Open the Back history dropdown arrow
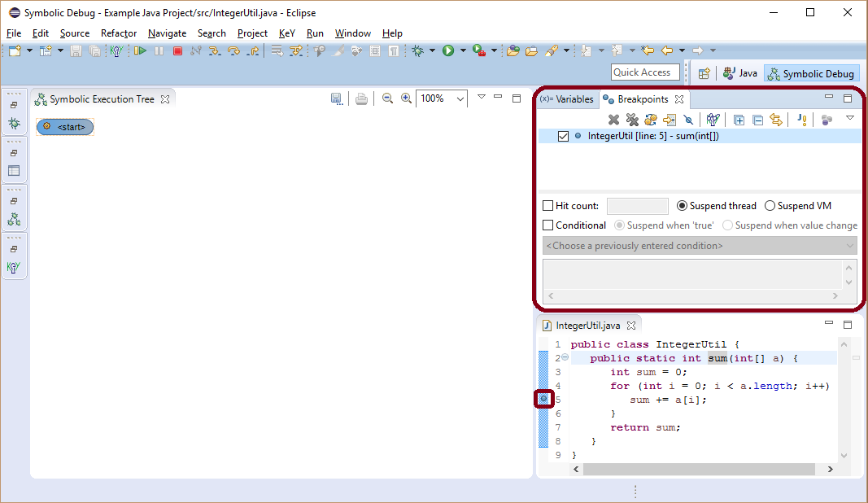Image resolution: width=868 pixels, height=503 pixels. (x=682, y=51)
